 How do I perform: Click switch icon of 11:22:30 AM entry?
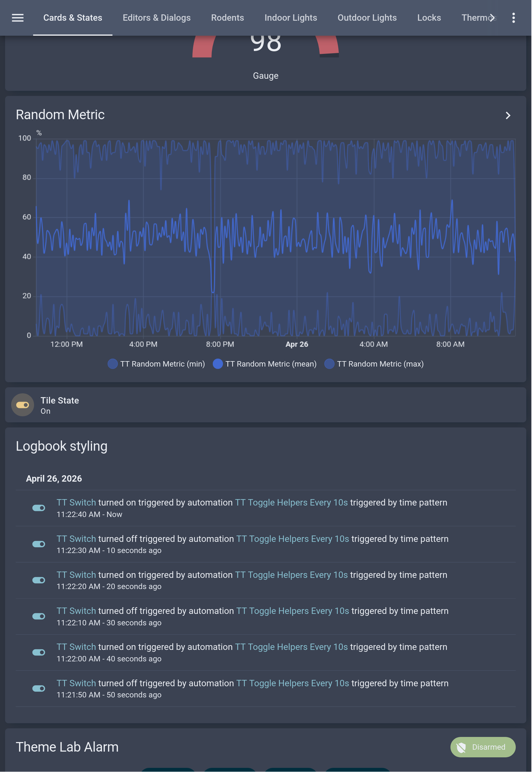39,544
